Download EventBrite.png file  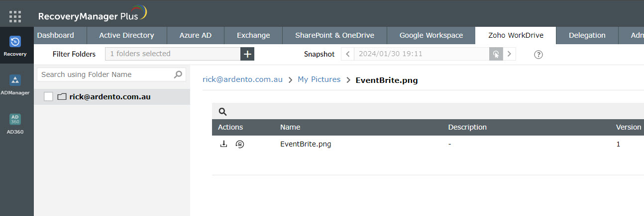pyautogui.click(x=224, y=144)
